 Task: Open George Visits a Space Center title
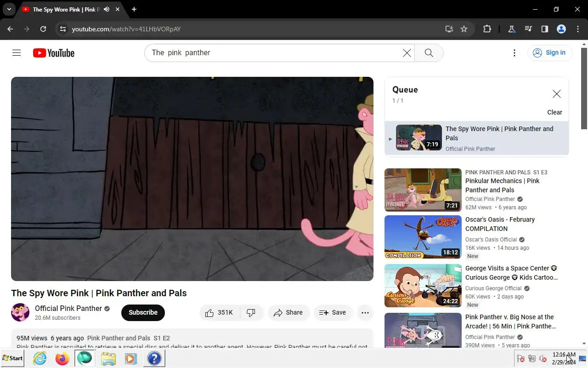[512, 273]
